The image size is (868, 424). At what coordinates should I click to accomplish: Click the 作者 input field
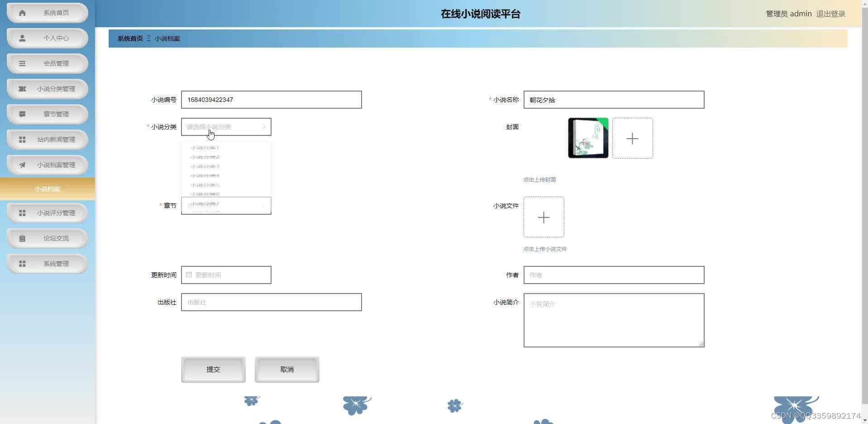(x=614, y=275)
